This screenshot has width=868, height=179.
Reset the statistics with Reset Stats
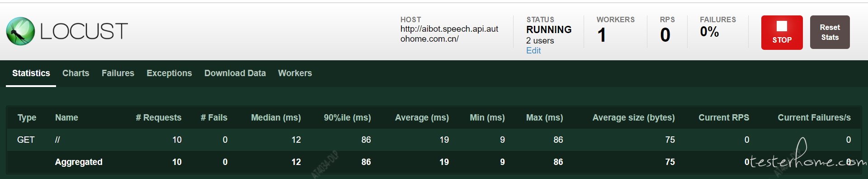click(x=830, y=32)
